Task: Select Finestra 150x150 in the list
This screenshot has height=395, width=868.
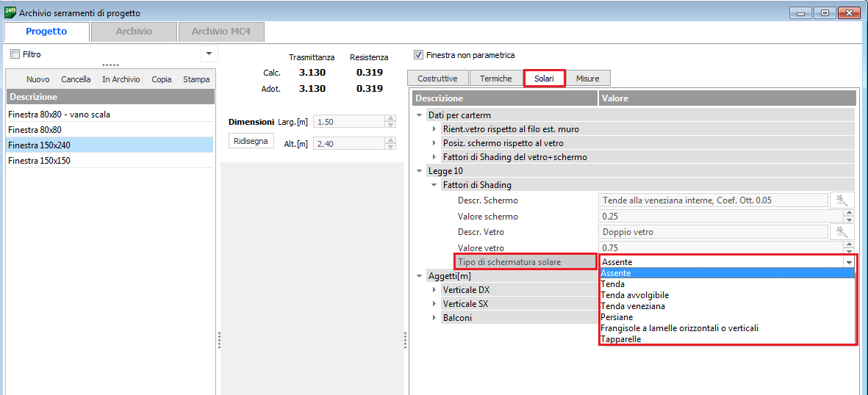Action: click(39, 160)
